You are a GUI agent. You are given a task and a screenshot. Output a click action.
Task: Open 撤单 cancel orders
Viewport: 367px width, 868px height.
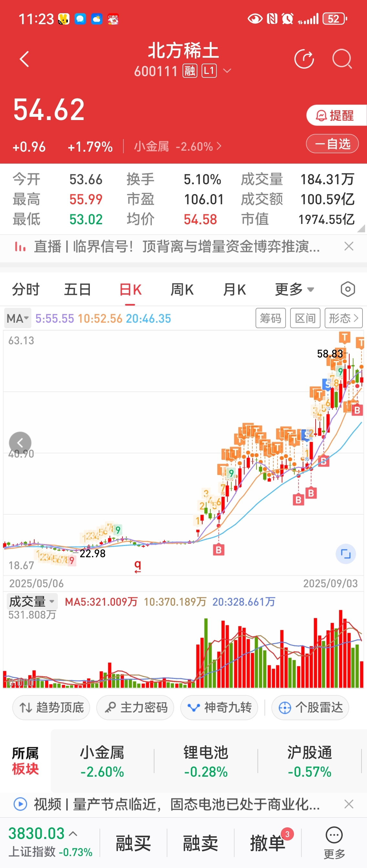tap(268, 843)
